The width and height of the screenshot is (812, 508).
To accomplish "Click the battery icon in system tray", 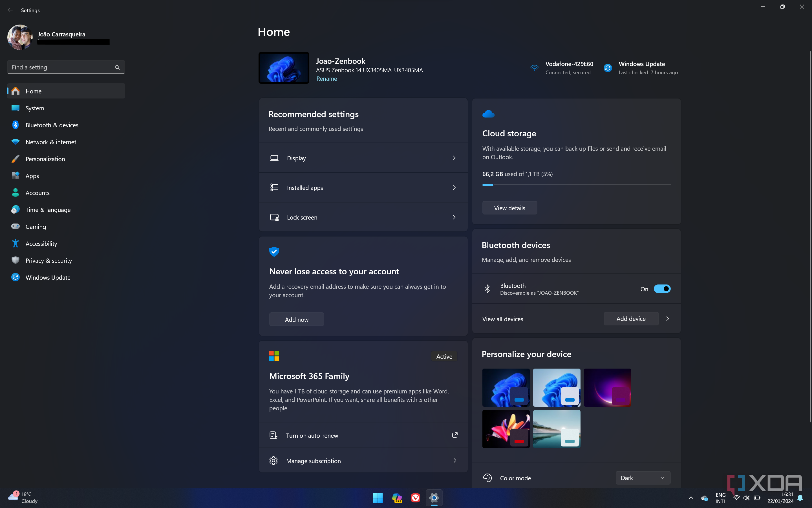I will coord(757,498).
